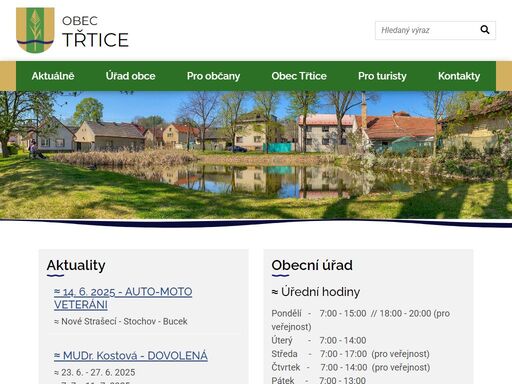Open the Aktuálně menu
This screenshot has width=512, height=384.
[53, 76]
